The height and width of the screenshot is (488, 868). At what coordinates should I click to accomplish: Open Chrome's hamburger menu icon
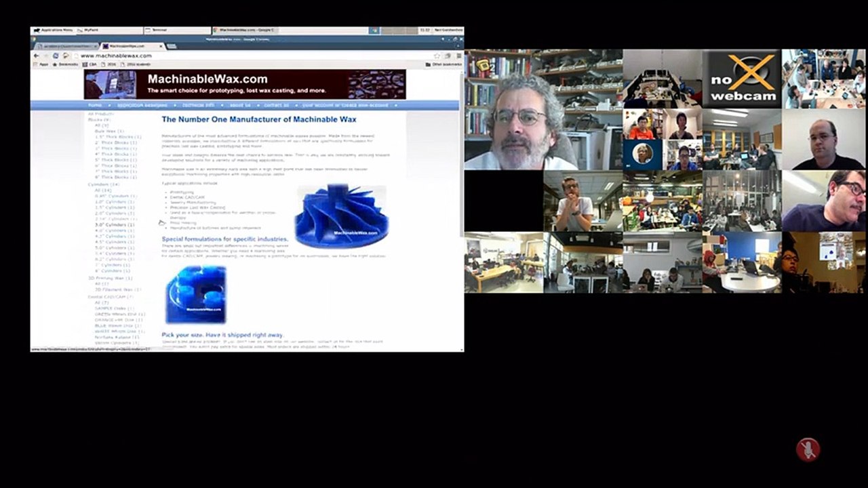[458, 56]
